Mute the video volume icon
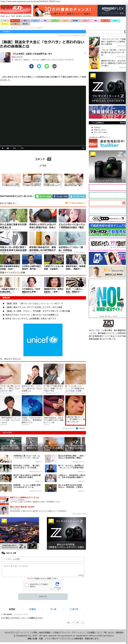 click(x=8, y=148)
